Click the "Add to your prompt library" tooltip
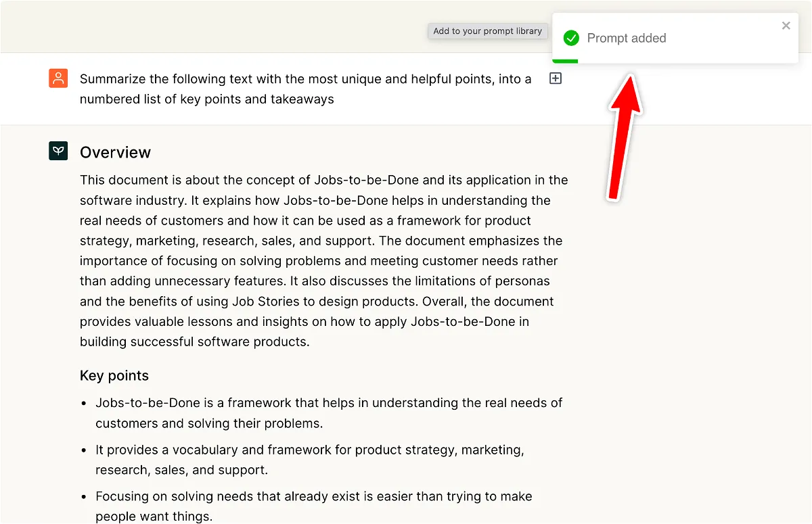 (x=487, y=31)
